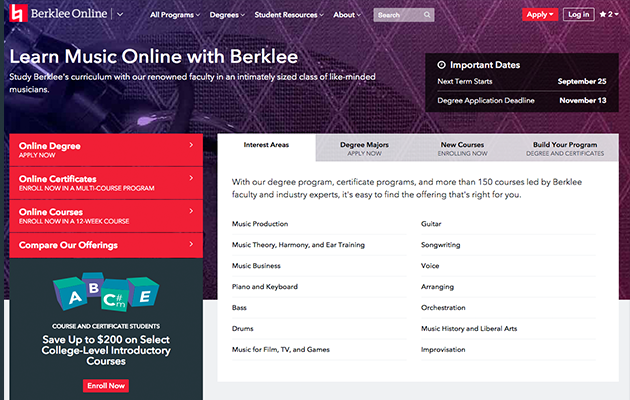This screenshot has width=630, height=400.
Task: Click the search magnifier icon
Action: [427, 15]
